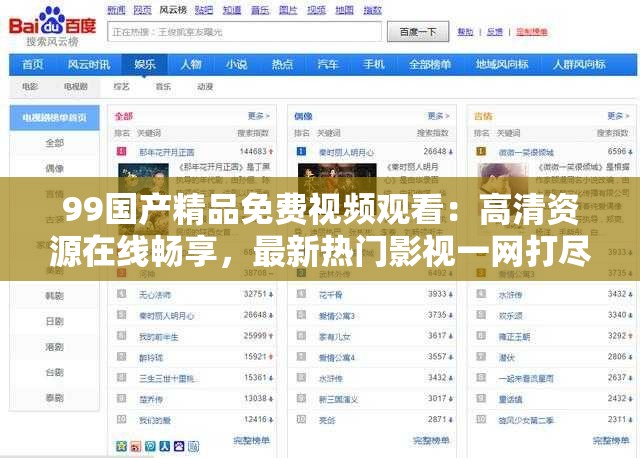Select 港剧 in the left sidebar
The height and width of the screenshot is (458, 640).
(x=54, y=347)
